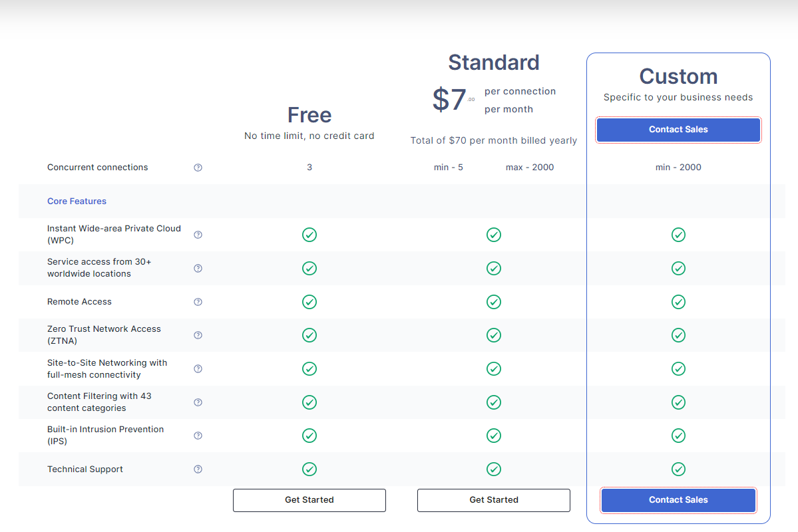This screenshot has width=798, height=532.
Task: Click help icon beside Concurrent connections
Action: tap(198, 168)
